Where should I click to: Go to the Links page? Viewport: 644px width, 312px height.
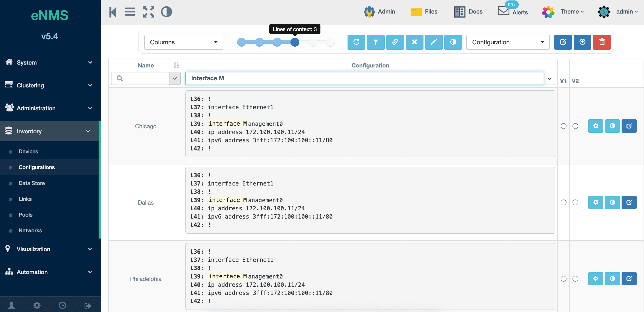coord(25,199)
